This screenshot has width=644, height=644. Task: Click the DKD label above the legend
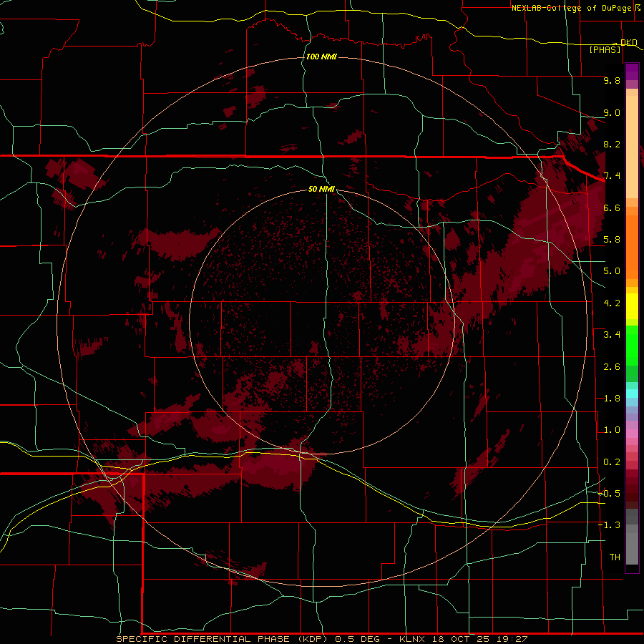629,42
